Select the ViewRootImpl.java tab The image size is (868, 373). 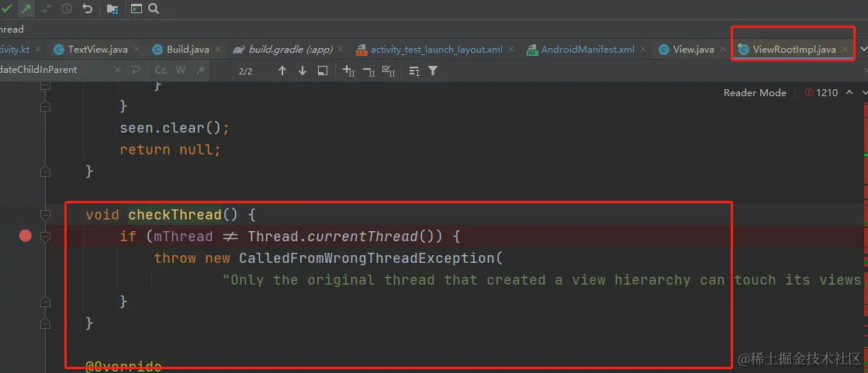(x=794, y=50)
